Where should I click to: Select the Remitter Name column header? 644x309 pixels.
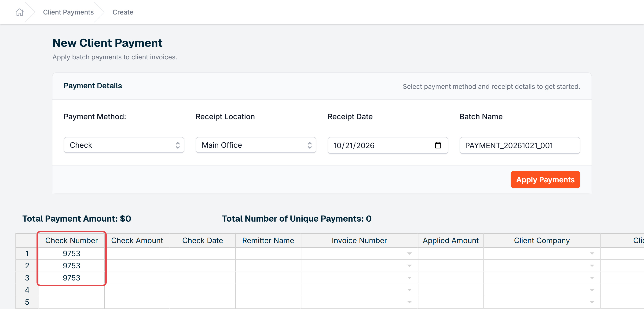coord(268,240)
